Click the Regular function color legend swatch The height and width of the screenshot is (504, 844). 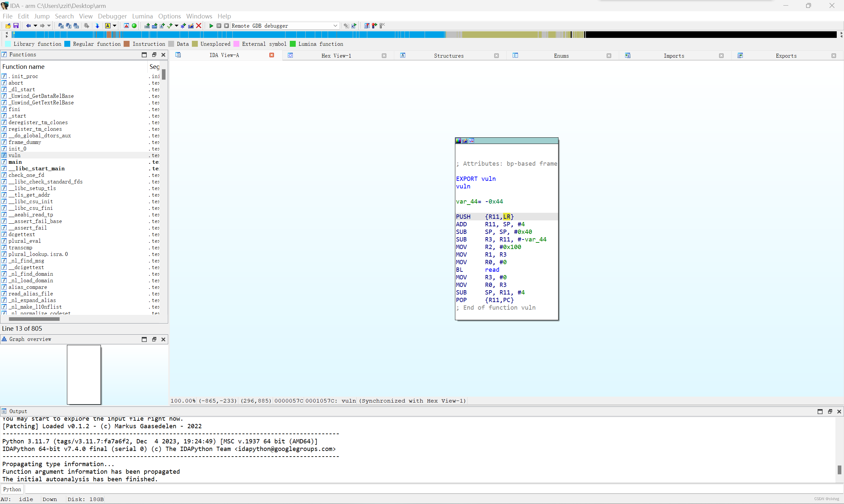(x=68, y=44)
